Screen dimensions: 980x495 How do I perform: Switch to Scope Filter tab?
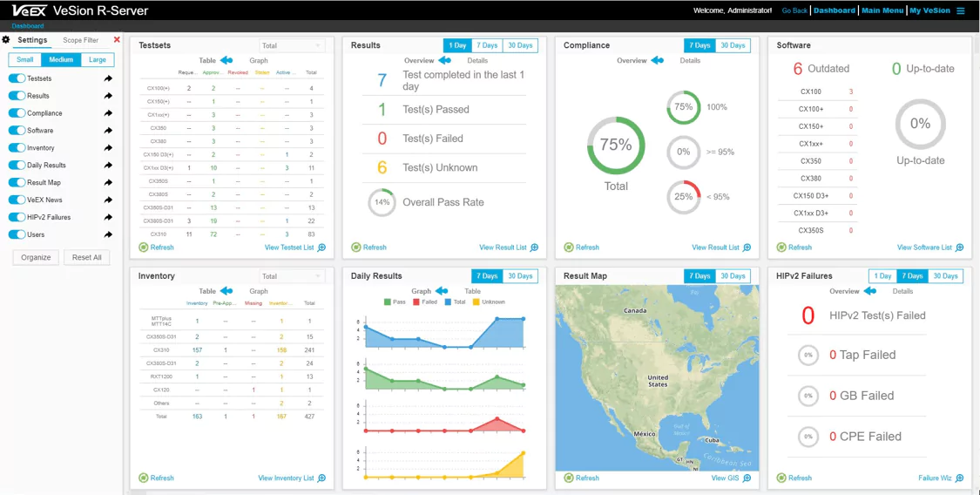[81, 40]
